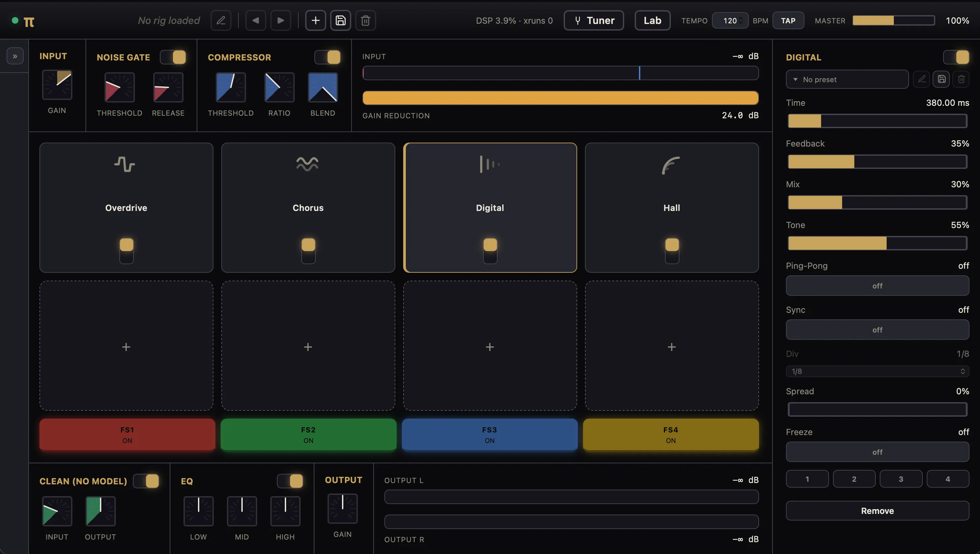Click the amp OUTPUT knob
The height and width of the screenshot is (554, 980).
click(101, 511)
